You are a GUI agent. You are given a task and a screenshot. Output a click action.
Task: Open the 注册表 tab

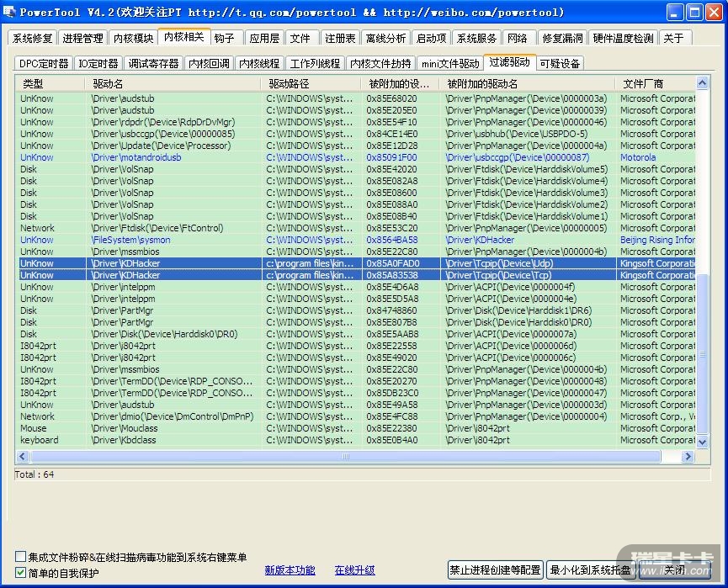coord(340,38)
